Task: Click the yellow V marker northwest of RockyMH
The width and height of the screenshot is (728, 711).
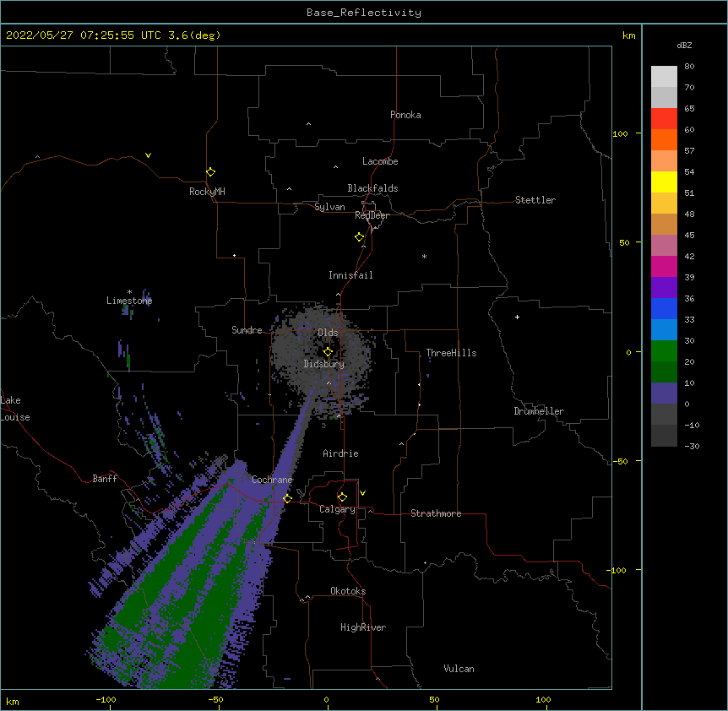Action: (148, 155)
